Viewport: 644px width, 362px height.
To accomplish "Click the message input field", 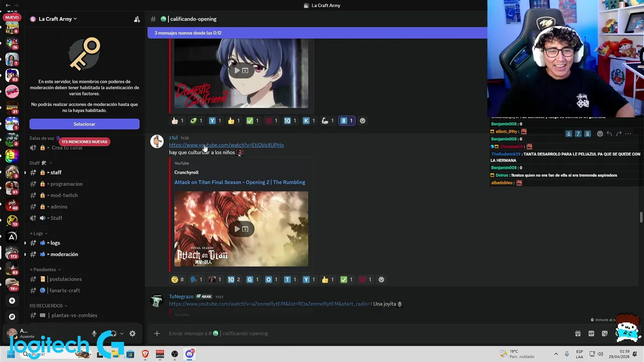I will pyautogui.click(x=367, y=333).
